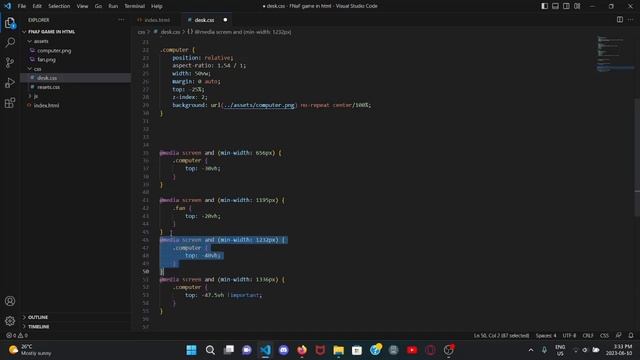Open Windows taskbar search
640x360 pixels.
210,350
